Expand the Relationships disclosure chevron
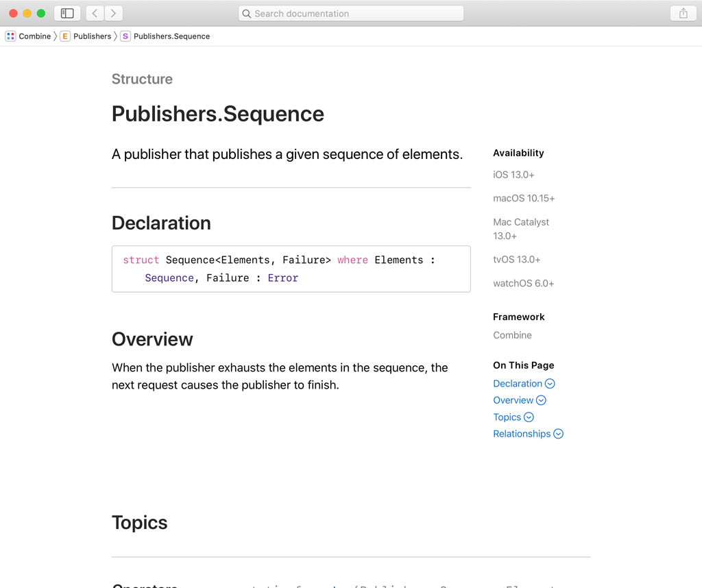 559,433
